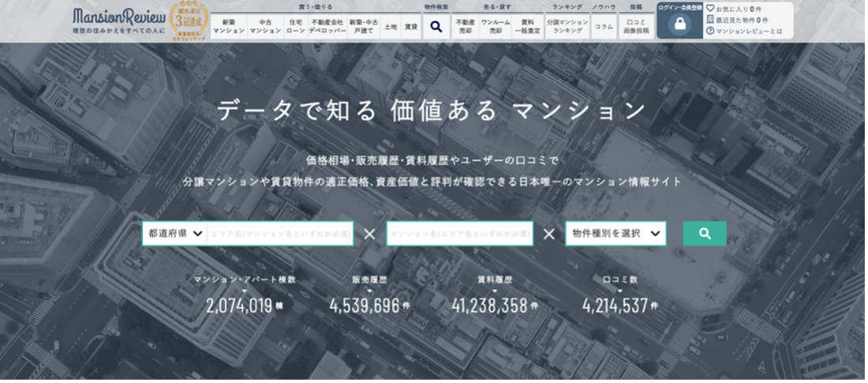The height and width of the screenshot is (383, 868).
Task: Open the 物件種別を選択 property type dropdown
Action: [615, 234]
